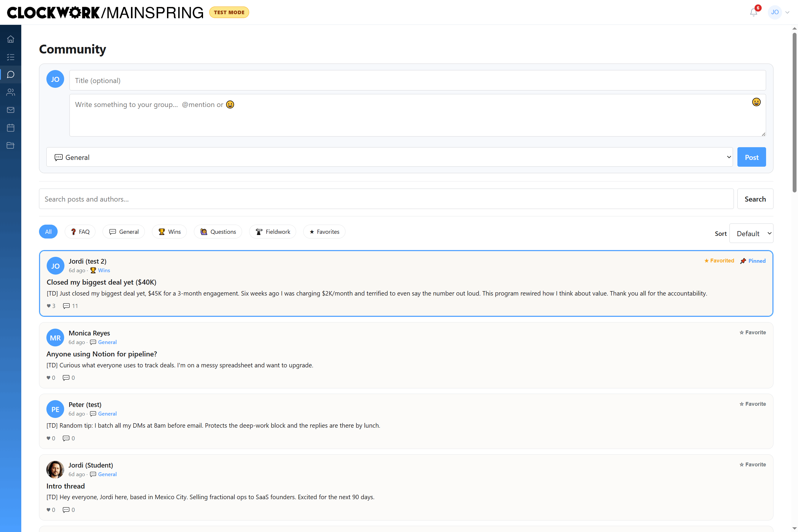This screenshot has height=532, width=798.
Task: Open the members people icon in sidebar
Action: 11,92
